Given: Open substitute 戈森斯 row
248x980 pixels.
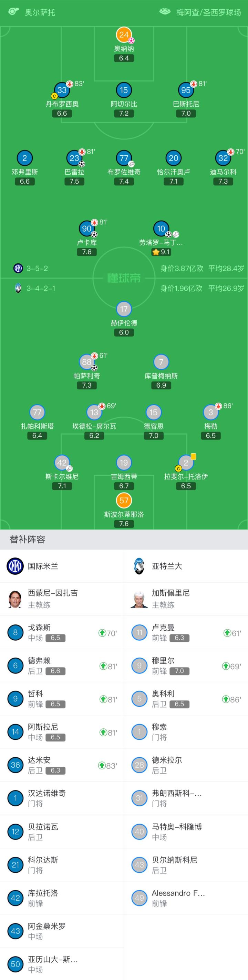Looking at the screenshot, I should coord(62,632).
